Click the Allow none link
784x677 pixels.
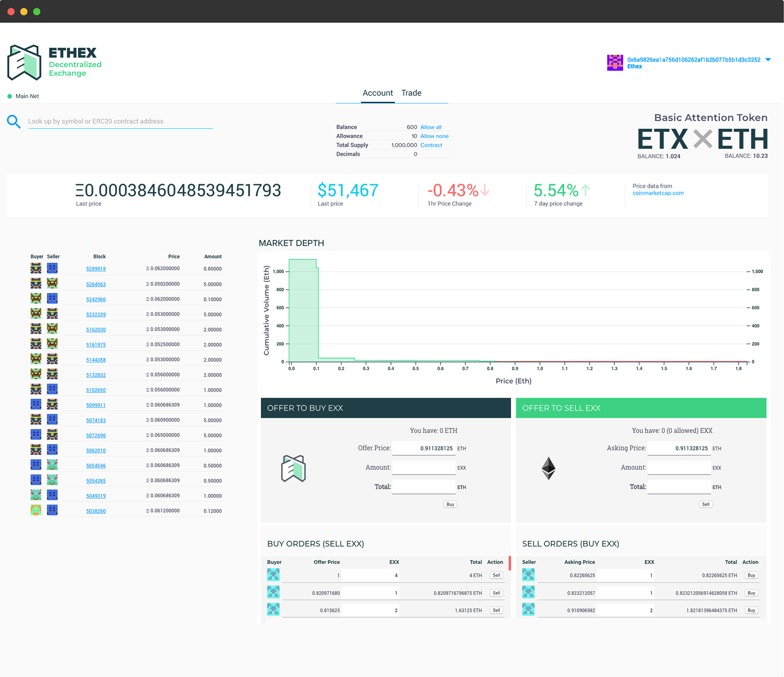434,136
